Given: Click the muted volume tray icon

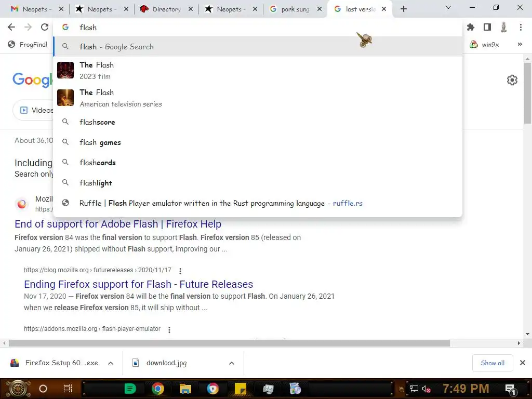Looking at the screenshot, I should click(x=426, y=389).
